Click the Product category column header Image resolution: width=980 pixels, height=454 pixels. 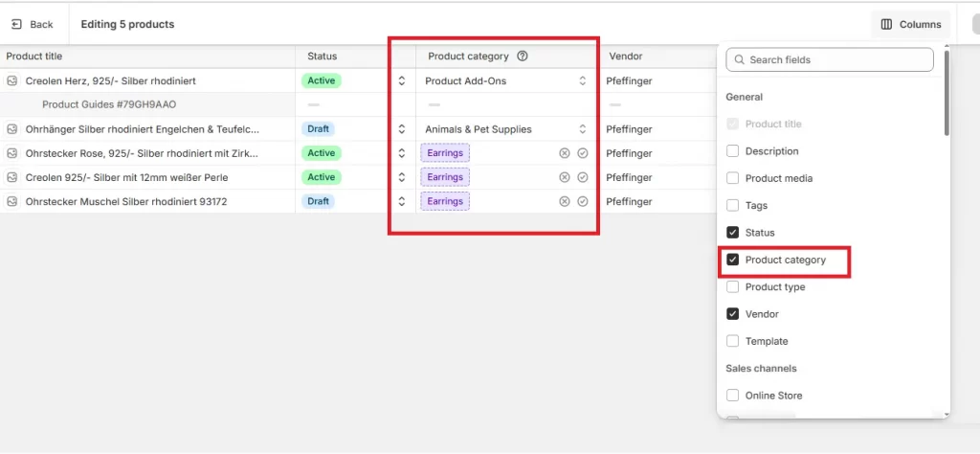click(468, 57)
